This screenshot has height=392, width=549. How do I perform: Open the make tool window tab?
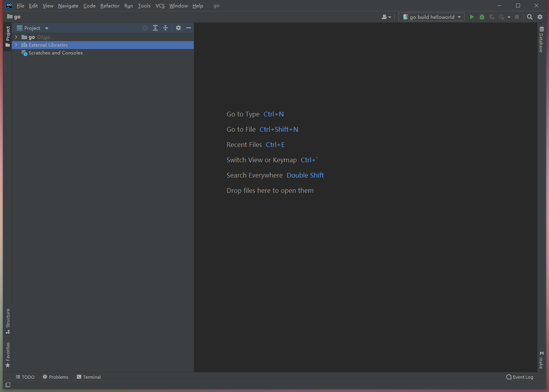tap(541, 360)
